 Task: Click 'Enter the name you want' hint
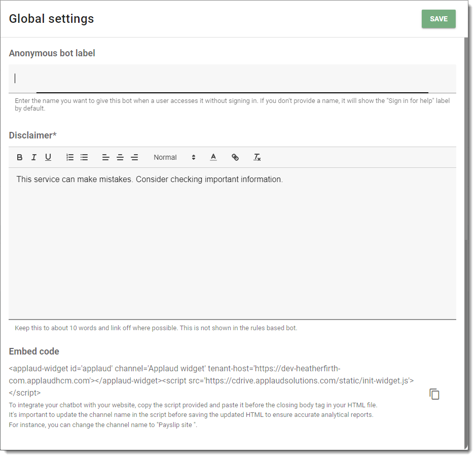[x=232, y=104]
